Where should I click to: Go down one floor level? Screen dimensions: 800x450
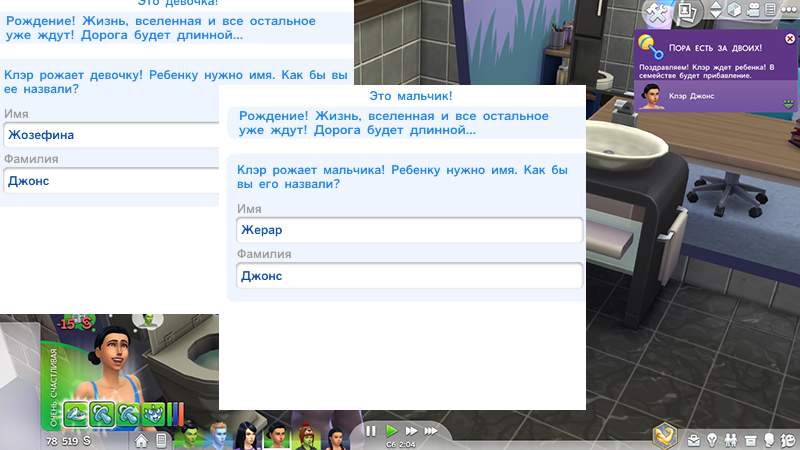[x=716, y=14]
